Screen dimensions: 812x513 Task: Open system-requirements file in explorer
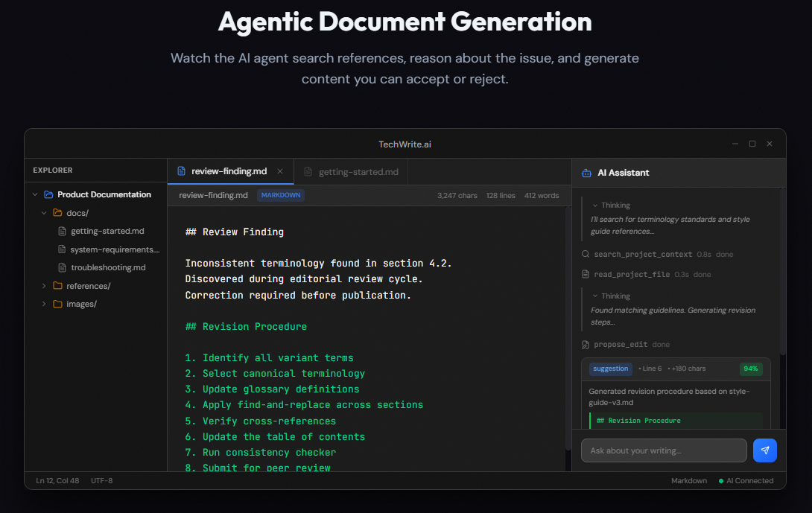pos(114,249)
